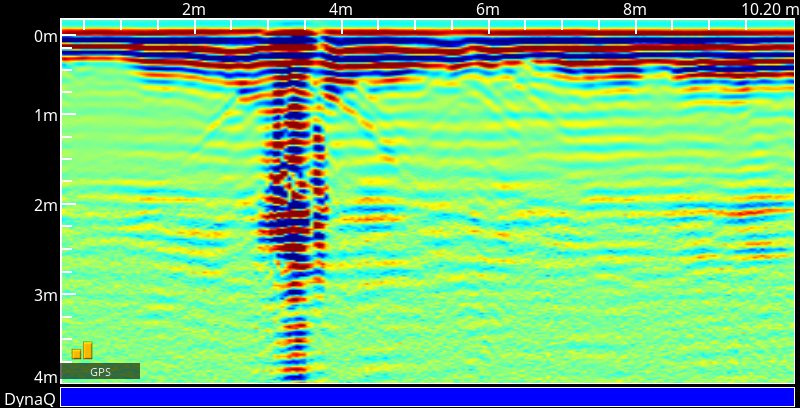This screenshot has width=800, height=408.
Task: Click the 6m distance axis label
Action: point(487,9)
